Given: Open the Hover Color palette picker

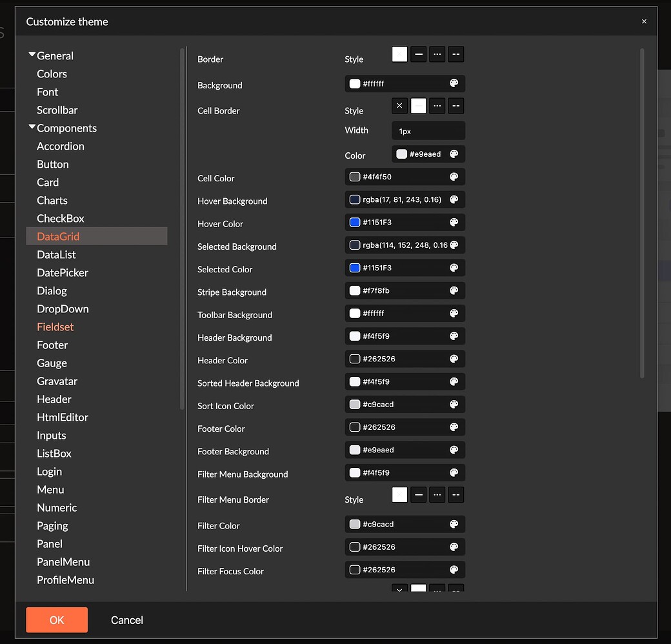Looking at the screenshot, I should tap(455, 222).
